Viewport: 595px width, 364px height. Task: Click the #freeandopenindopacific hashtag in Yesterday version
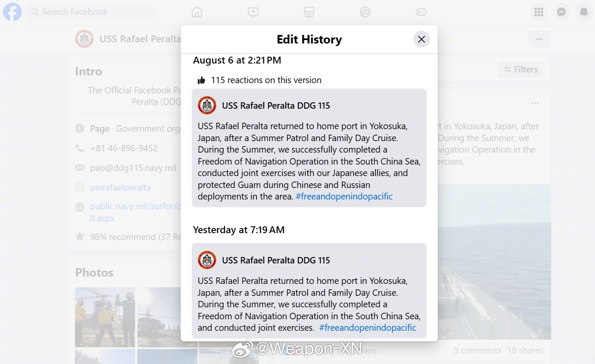click(367, 328)
